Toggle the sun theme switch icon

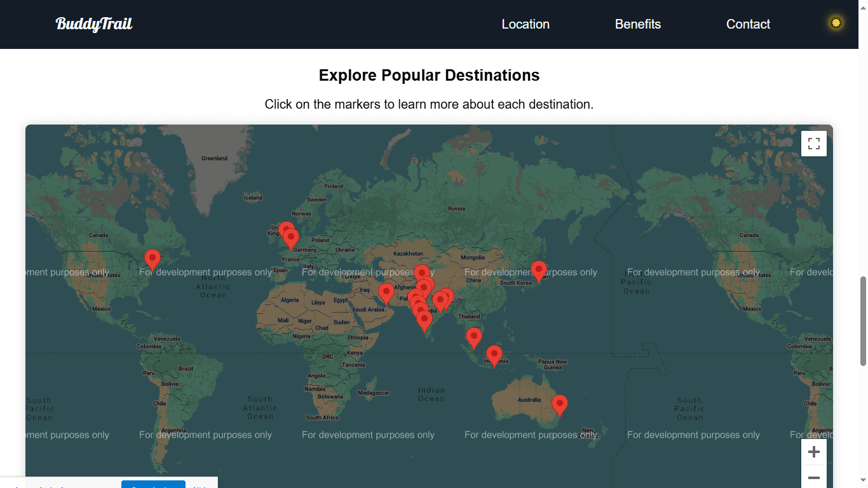point(836,23)
